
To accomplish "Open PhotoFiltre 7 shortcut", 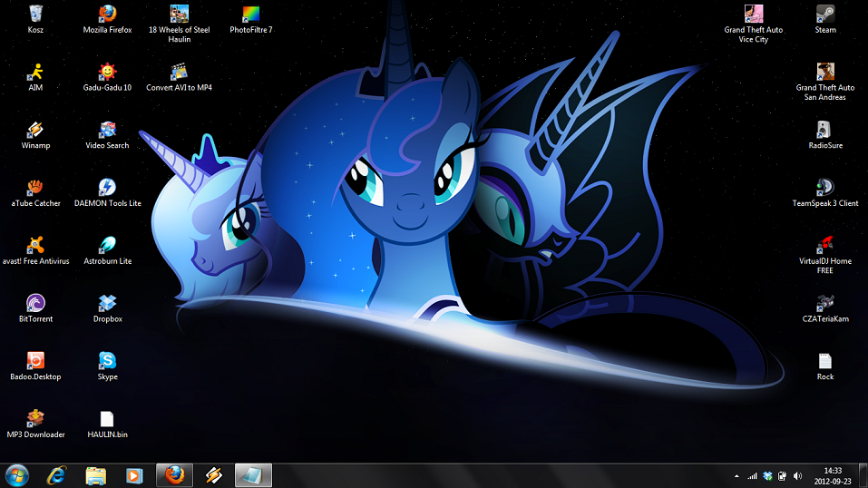I will (x=250, y=15).
